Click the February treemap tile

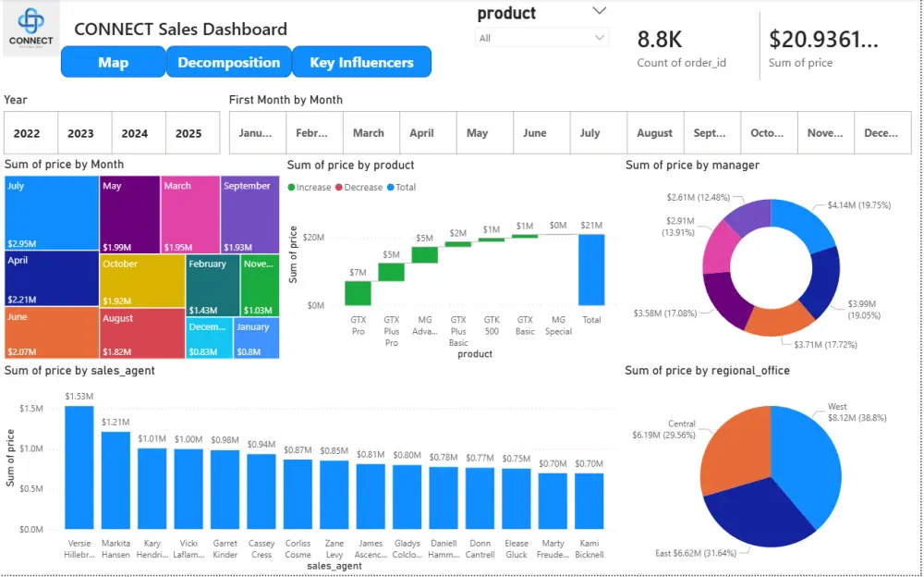213,286
